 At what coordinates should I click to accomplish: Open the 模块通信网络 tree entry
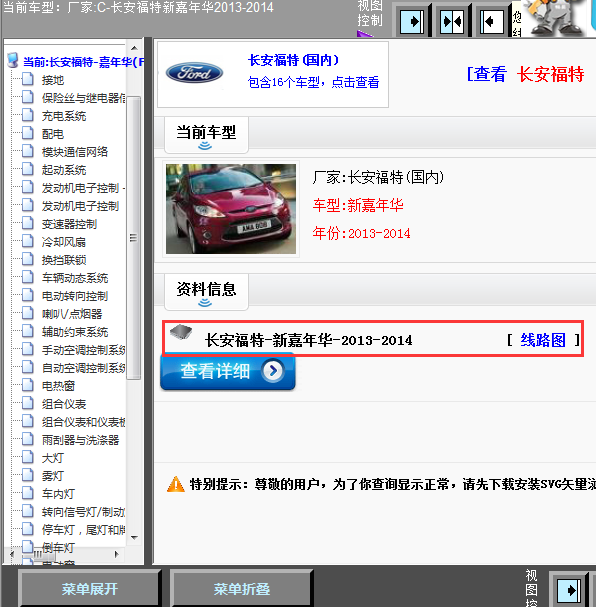coord(75,152)
